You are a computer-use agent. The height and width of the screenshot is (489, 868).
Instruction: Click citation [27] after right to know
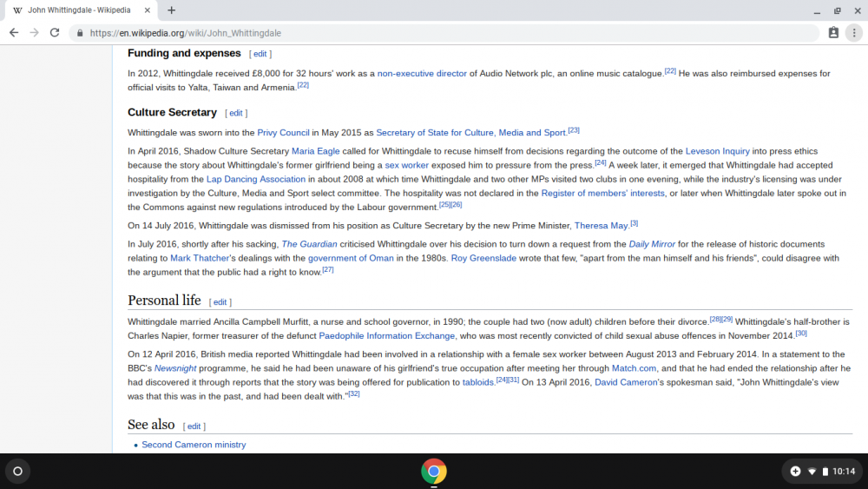(328, 270)
